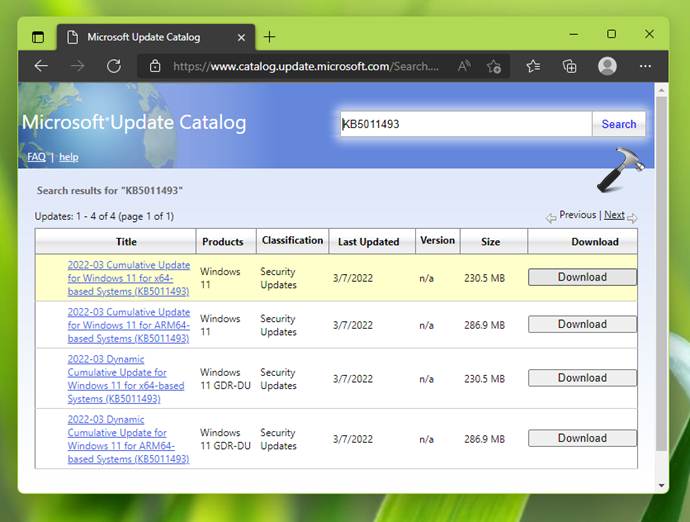
Task: Open the tab actions menu icon
Action: point(38,37)
